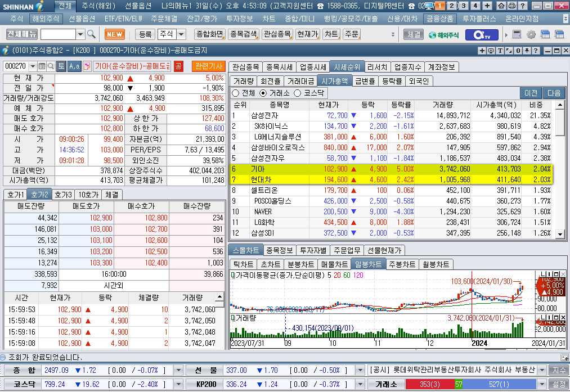Image resolution: width=570 pixels, height=392 pixels.
Task: Select the 코스닥 radio button
Action: tap(297, 93)
